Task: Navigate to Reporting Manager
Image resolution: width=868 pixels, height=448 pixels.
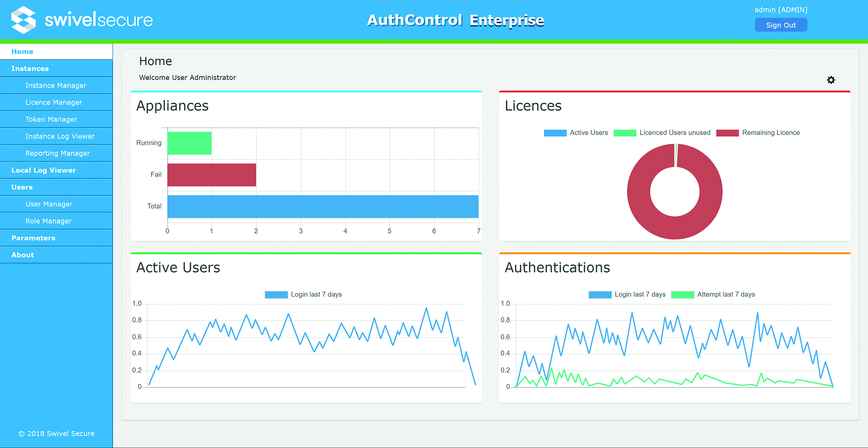Action: pyautogui.click(x=57, y=153)
